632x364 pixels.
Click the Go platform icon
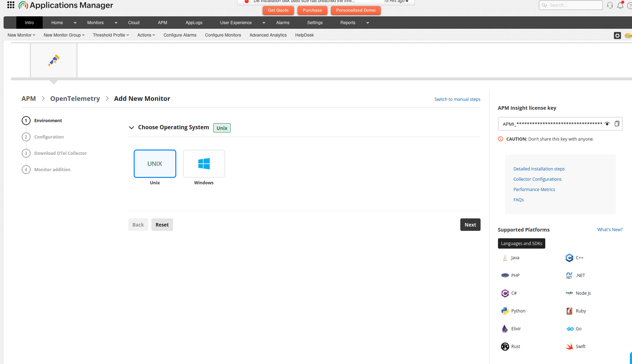click(569, 329)
